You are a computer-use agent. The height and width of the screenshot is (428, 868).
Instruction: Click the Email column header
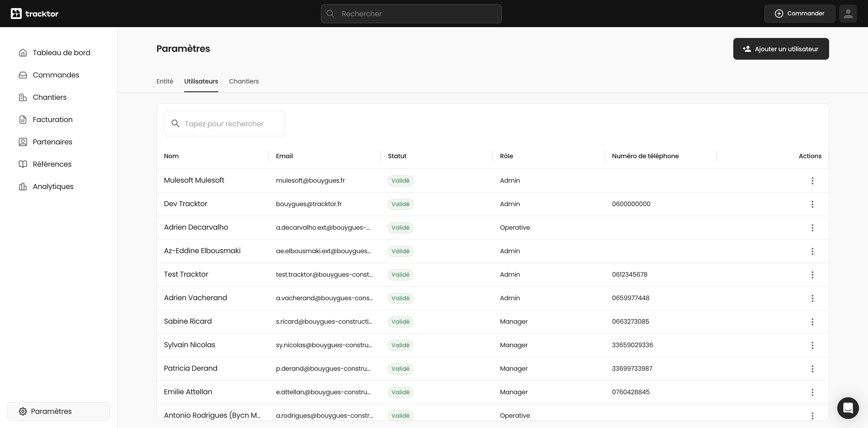coord(284,156)
